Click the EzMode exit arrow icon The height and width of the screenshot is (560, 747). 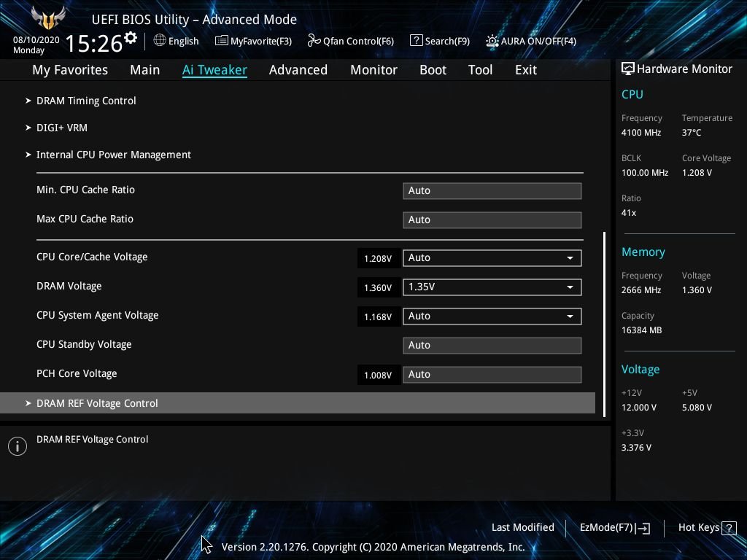(x=643, y=528)
